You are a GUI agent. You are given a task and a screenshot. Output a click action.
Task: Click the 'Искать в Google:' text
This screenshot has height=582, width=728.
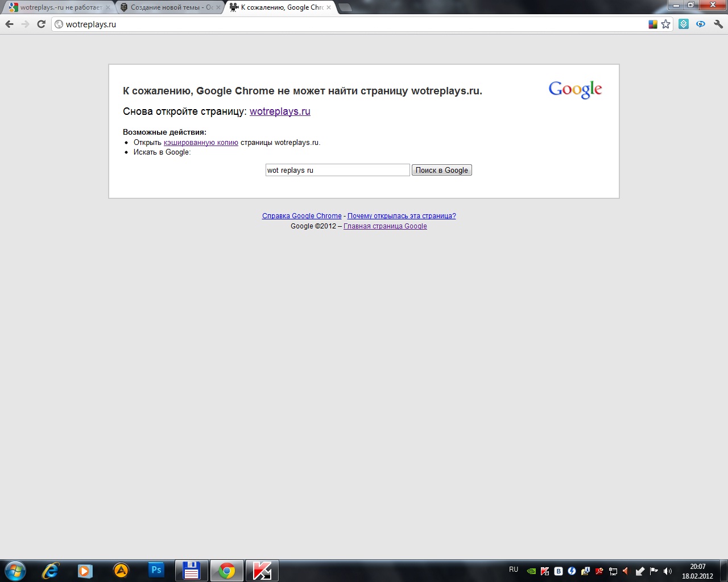pyautogui.click(x=162, y=152)
